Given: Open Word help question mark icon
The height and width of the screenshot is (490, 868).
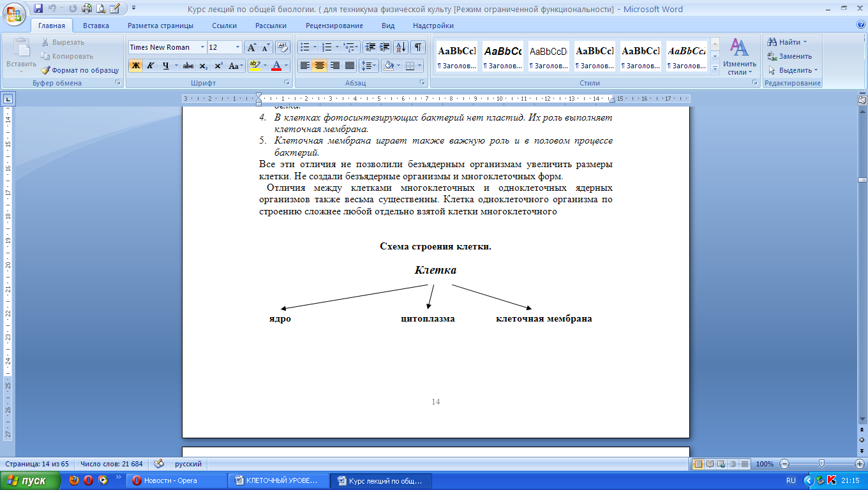Looking at the screenshot, I should 861,25.
